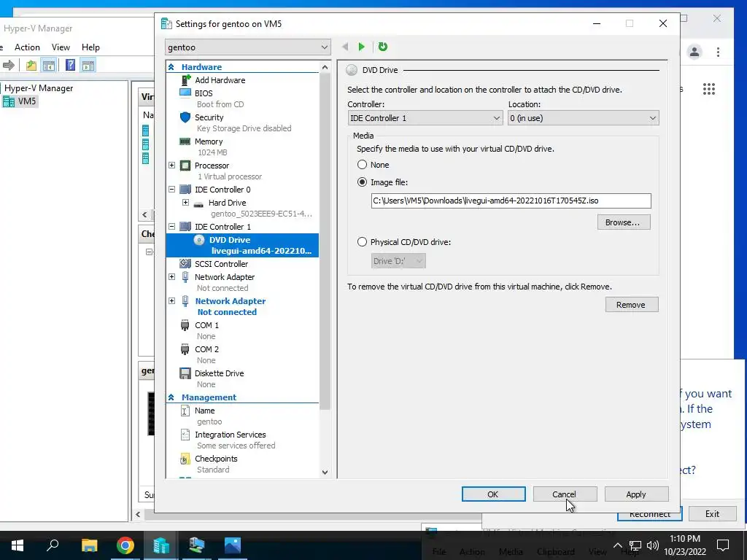This screenshot has height=560, width=747.
Task: Click the volume speaker tray icon
Action: (653, 545)
